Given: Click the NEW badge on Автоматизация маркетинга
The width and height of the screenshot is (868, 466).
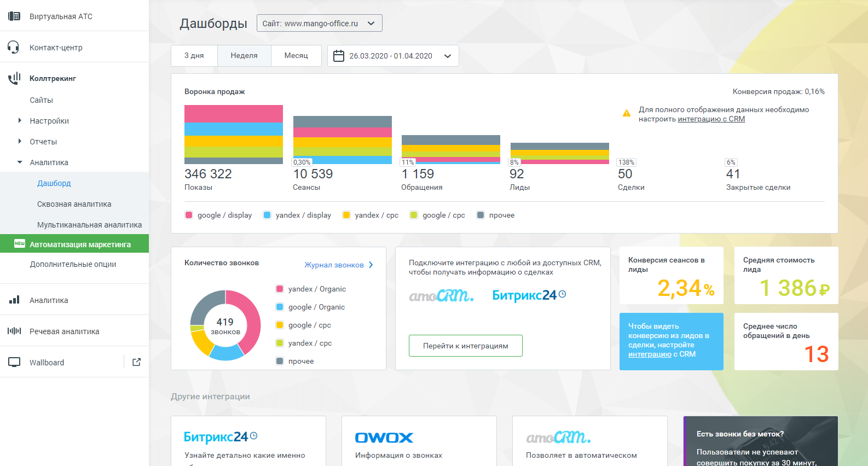Looking at the screenshot, I should [20, 243].
